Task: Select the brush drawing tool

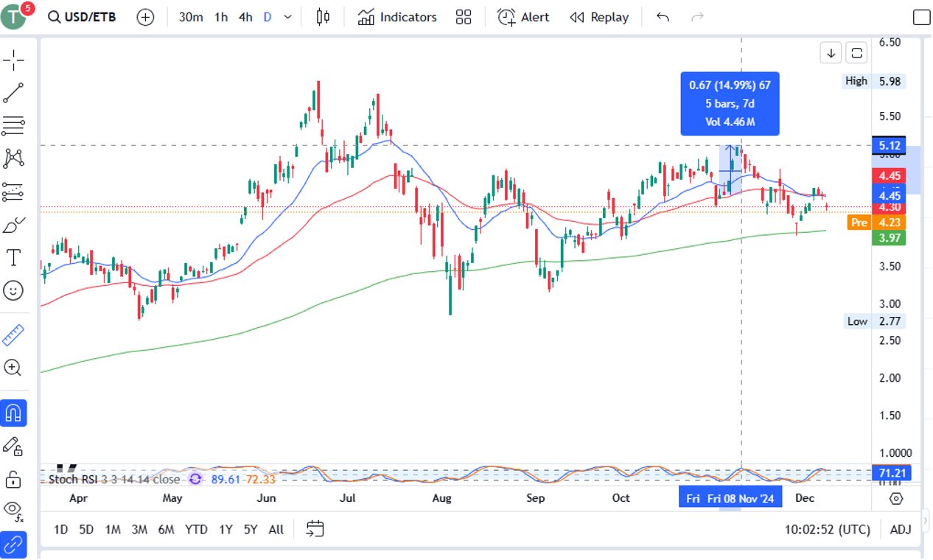Action: [x=13, y=225]
